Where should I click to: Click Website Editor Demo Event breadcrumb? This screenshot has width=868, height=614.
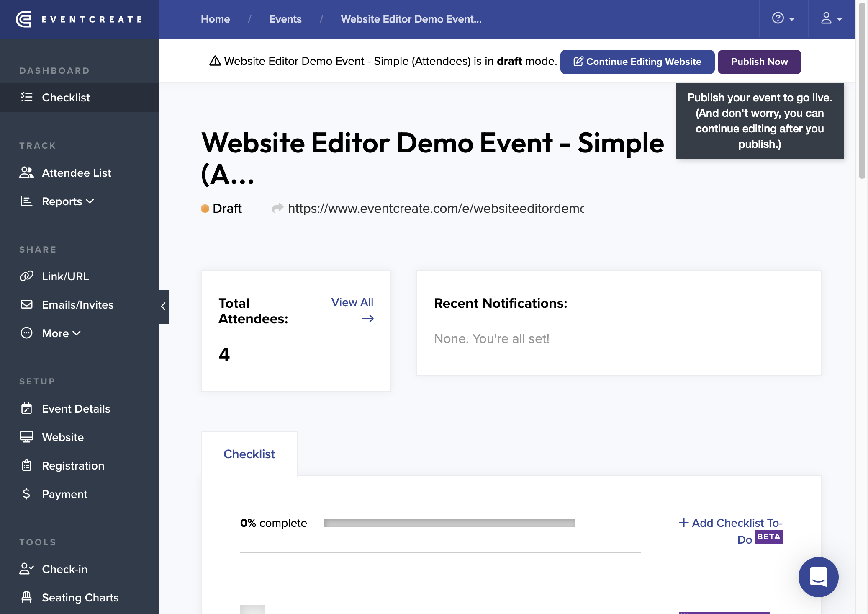[x=411, y=19]
